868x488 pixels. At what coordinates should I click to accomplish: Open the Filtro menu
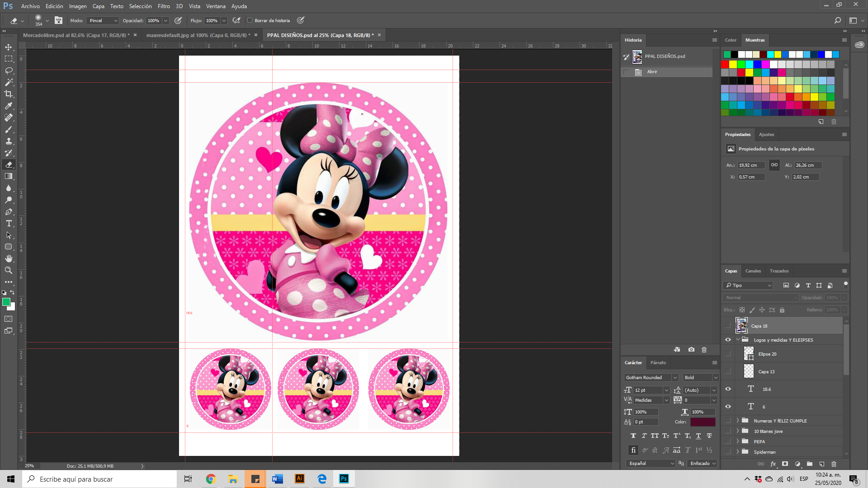[164, 6]
